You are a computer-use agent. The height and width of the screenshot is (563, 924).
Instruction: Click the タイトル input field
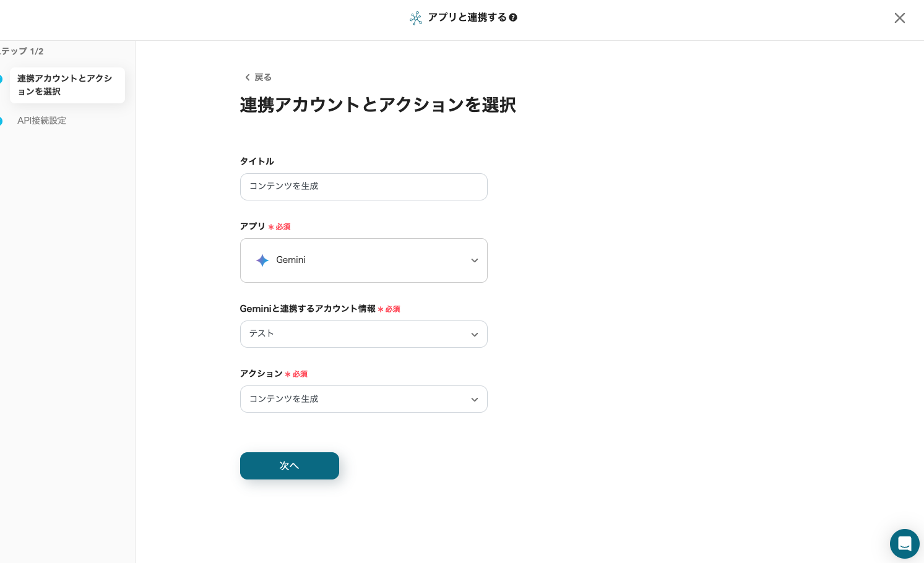(x=363, y=187)
